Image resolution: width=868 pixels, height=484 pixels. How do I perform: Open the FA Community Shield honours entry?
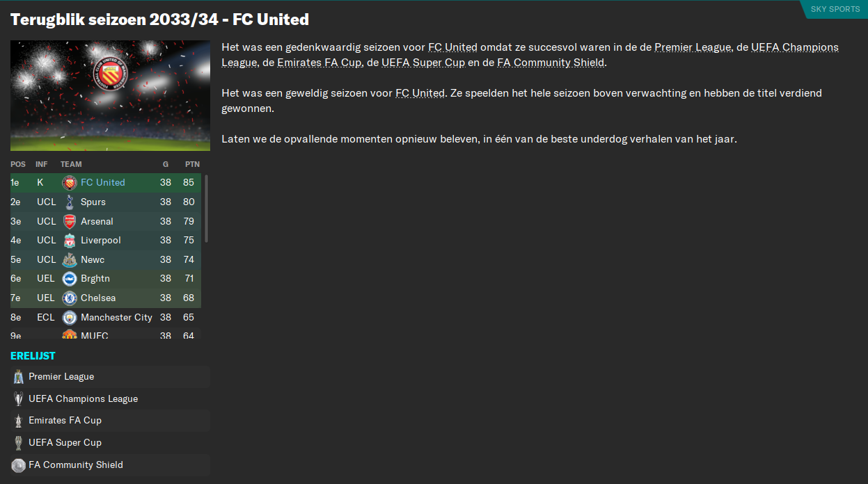[x=110, y=465]
